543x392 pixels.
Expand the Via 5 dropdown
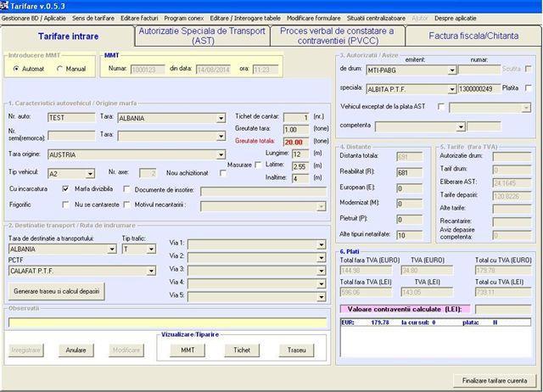(322, 297)
